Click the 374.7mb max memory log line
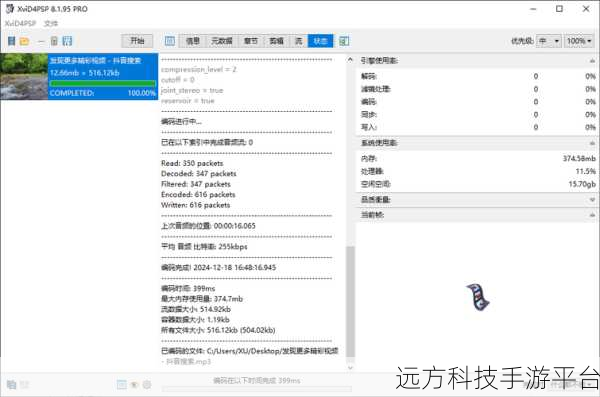 click(202, 299)
